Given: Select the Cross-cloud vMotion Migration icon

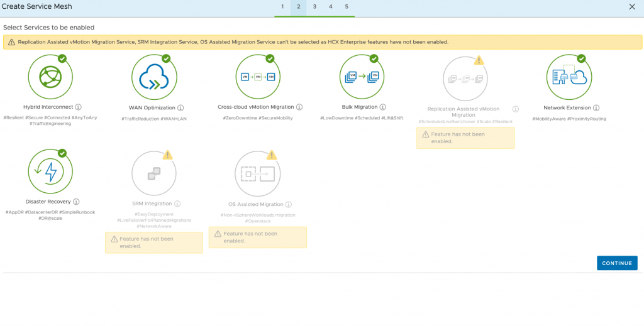Looking at the screenshot, I should tap(258, 77).
